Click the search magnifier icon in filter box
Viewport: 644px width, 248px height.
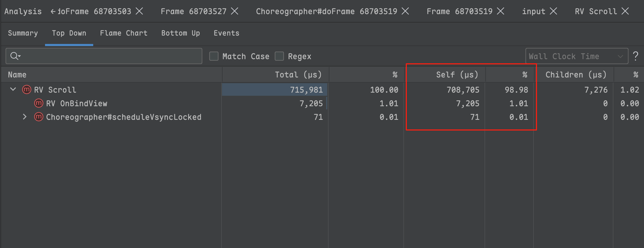click(15, 56)
